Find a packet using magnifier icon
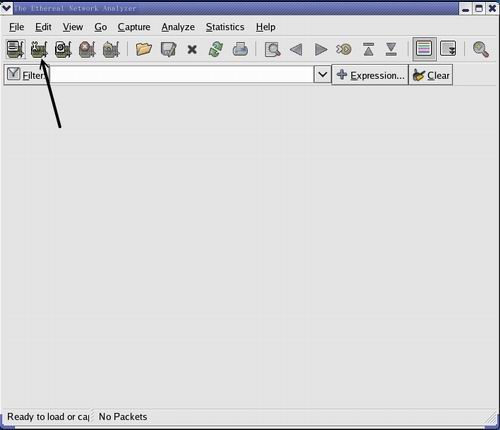Screen dimensions: 500x430 pyautogui.click(x=272, y=50)
